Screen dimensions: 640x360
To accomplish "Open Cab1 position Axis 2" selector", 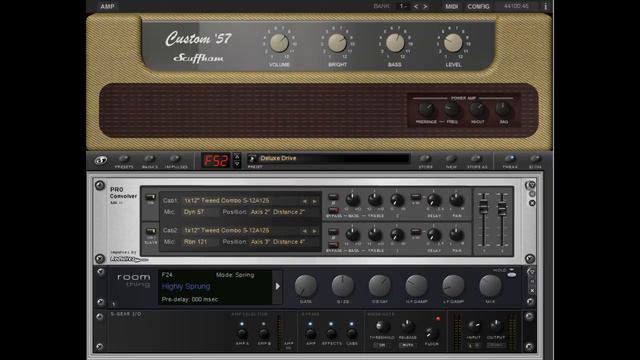I will 278,212.
